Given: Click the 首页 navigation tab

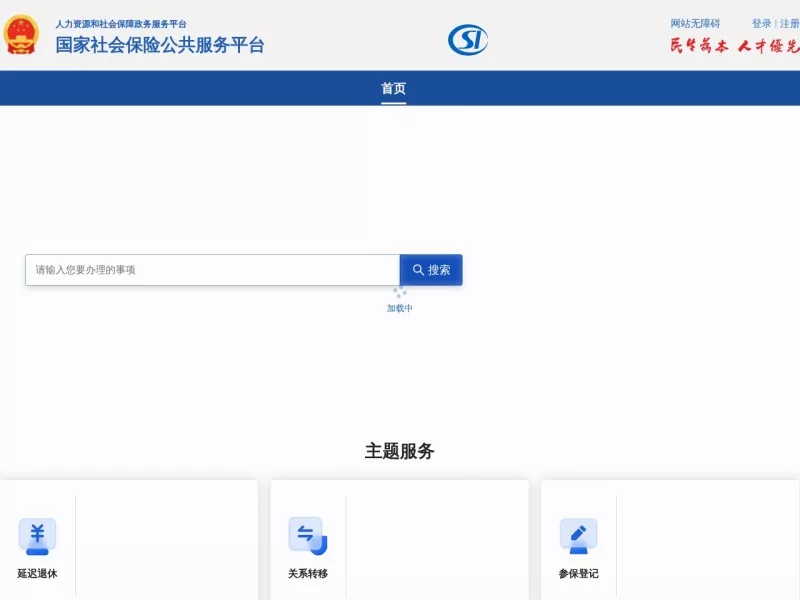Looking at the screenshot, I should [x=393, y=88].
